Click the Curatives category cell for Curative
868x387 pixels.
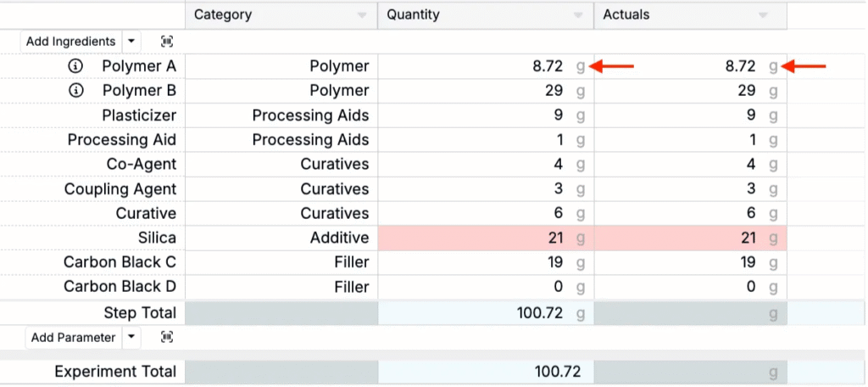[x=281, y=214]
